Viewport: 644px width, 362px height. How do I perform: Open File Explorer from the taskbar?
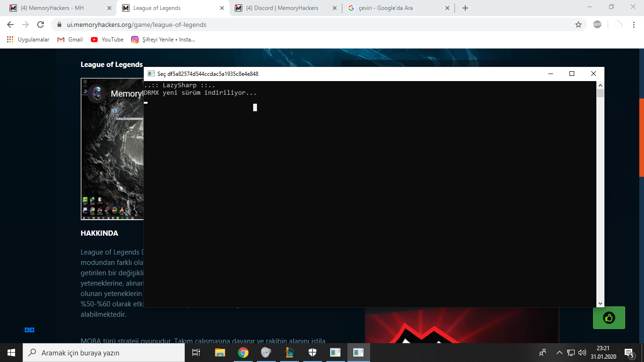(x=220, y=353)
